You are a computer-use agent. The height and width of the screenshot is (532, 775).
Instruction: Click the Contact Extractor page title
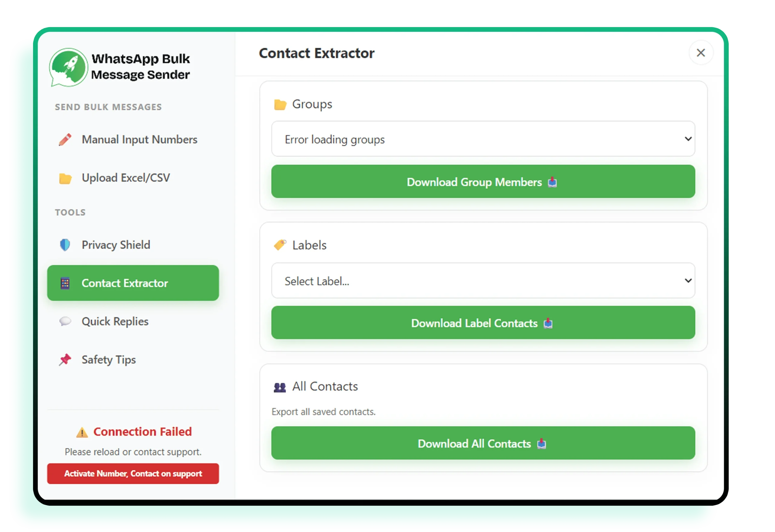tap(317, 53)
